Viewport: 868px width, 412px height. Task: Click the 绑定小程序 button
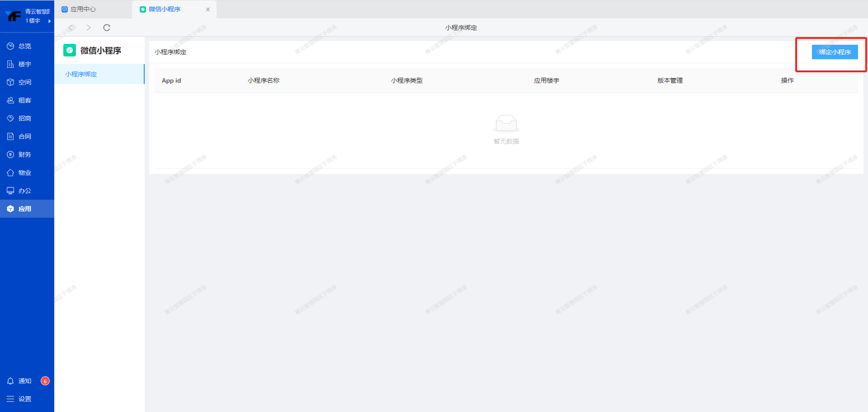coord(835,52)
